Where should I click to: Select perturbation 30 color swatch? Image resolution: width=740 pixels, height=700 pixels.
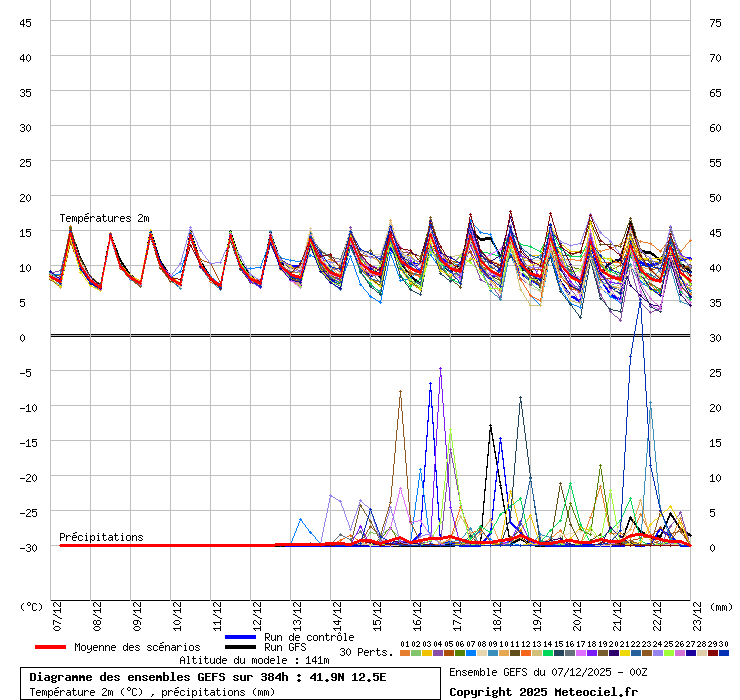point(724,653)
